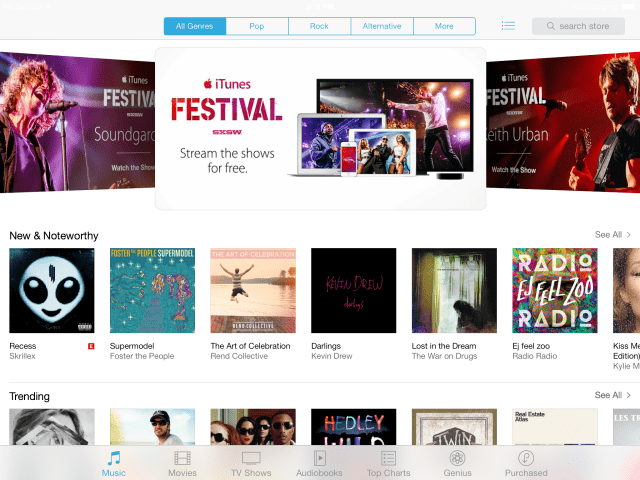Viewport: 640px width, 480px height.
Task: Open Supermodel album cover
Action: click(152, 291)
